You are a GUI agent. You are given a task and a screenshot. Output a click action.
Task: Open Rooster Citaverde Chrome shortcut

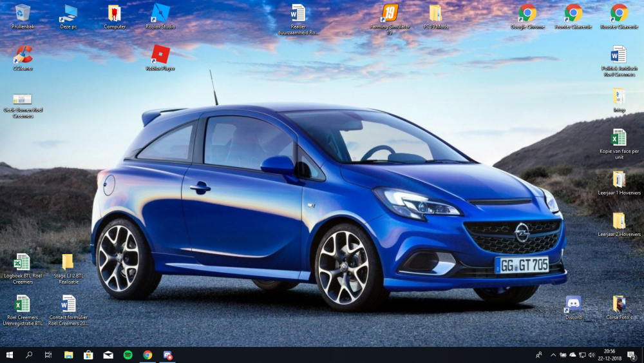619,17
